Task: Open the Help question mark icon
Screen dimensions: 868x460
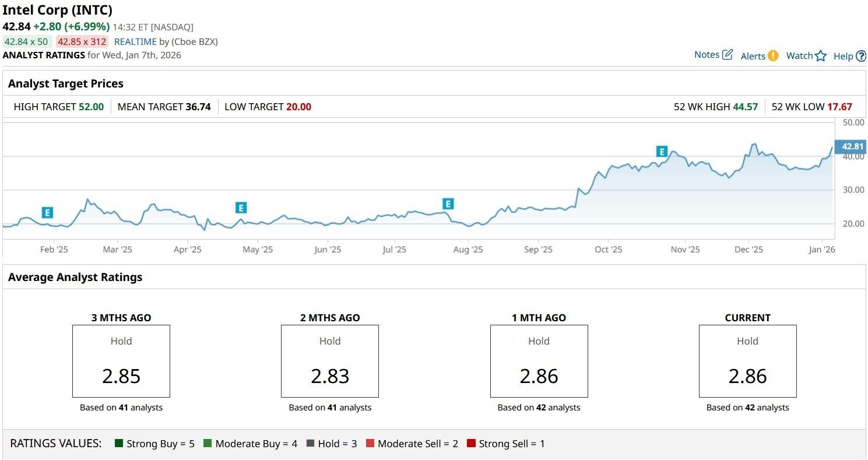Action: (x=861, y=57)
